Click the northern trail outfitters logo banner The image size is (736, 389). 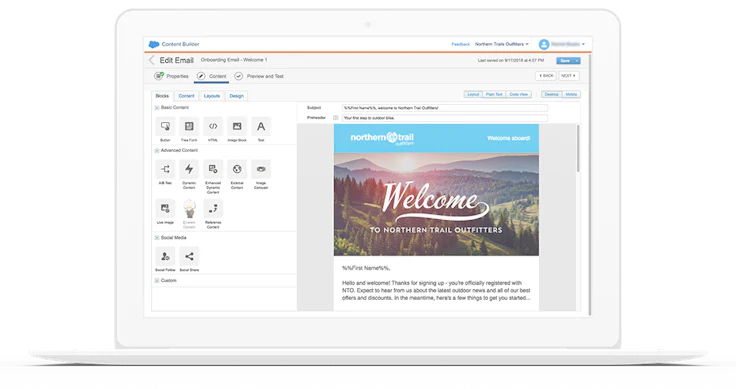(382, 138)
